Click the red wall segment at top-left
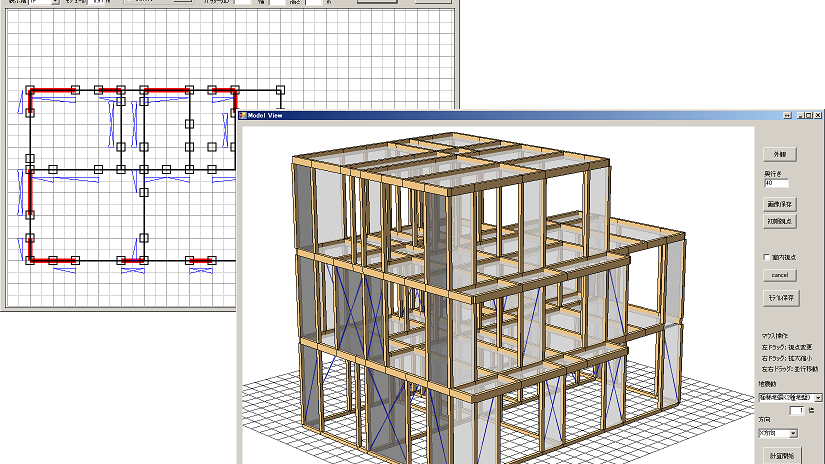 (x=53, y=90)
